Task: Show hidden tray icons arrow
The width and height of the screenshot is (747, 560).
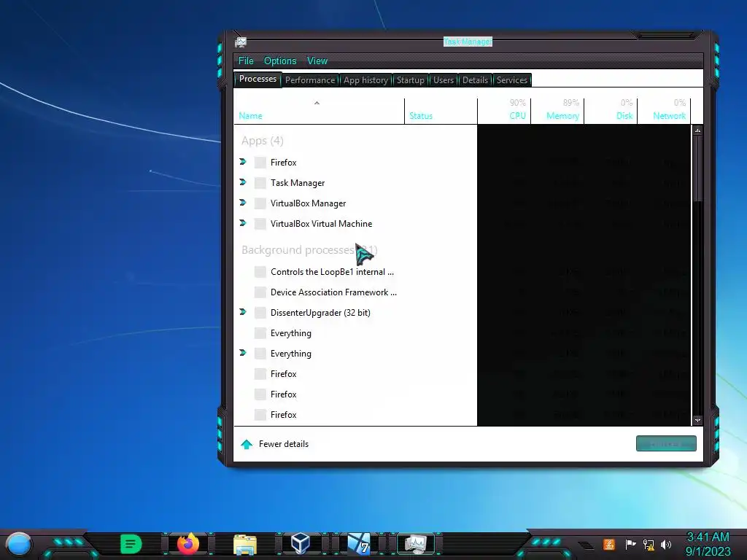Action: (586, 545)
